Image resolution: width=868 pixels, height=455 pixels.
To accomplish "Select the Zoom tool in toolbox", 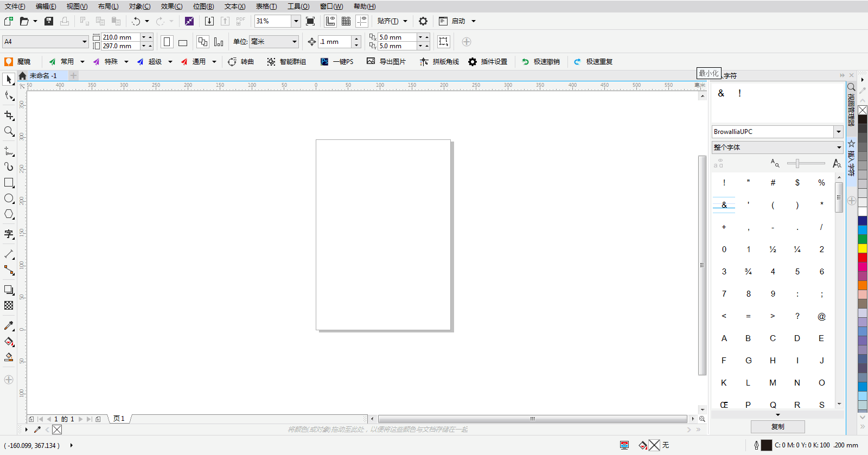I will (9, 131).
